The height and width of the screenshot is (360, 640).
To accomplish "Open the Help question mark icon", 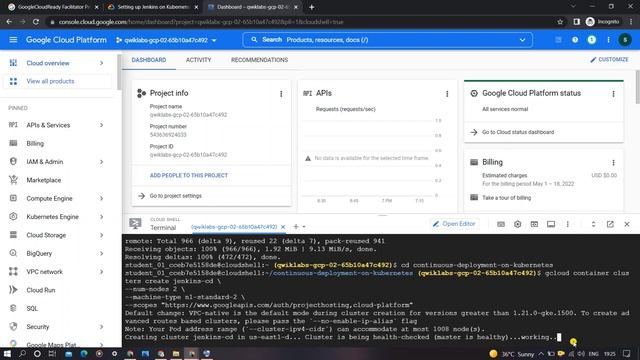I will pos(575,40).
